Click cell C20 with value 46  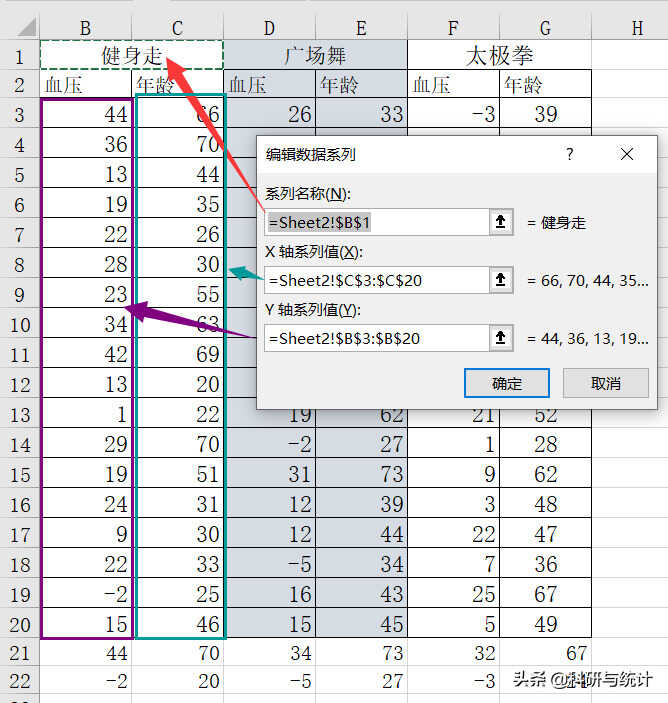(179, 624)
